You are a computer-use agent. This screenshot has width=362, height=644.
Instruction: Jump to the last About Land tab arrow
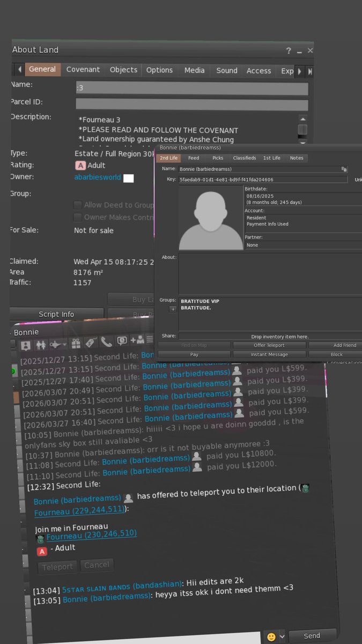point(309,71)
